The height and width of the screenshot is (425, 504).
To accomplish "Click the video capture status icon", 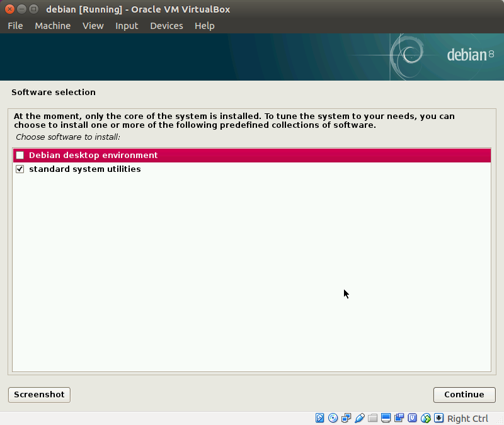I will click(x=399, y=418).
